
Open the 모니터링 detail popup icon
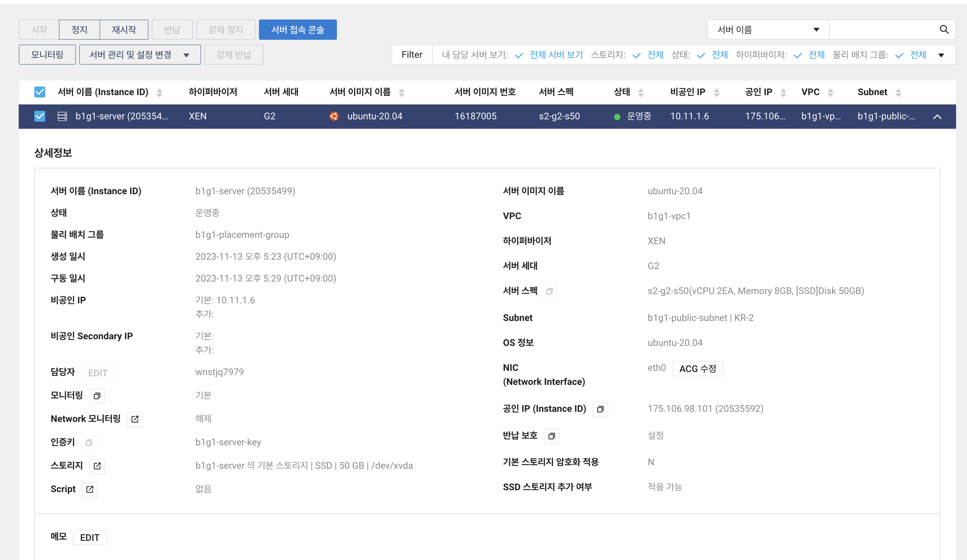click(97, 396)
